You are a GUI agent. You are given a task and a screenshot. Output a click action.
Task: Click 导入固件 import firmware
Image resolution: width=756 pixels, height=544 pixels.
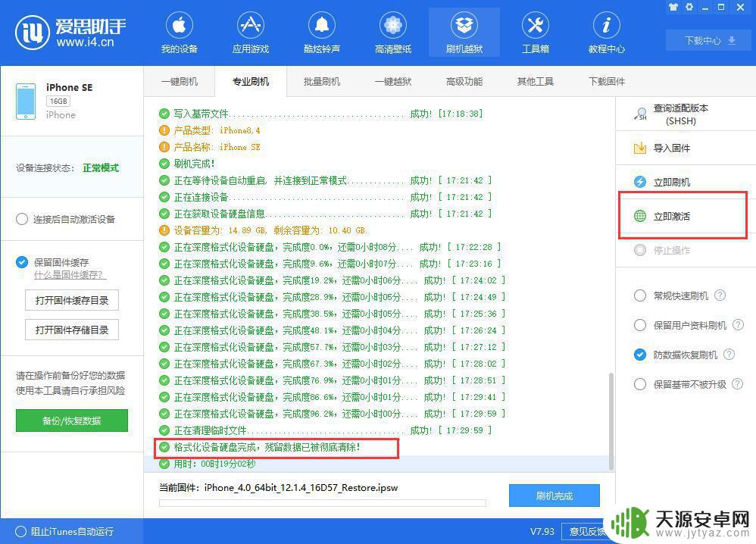pyautogui.click(x=686, y=148)
